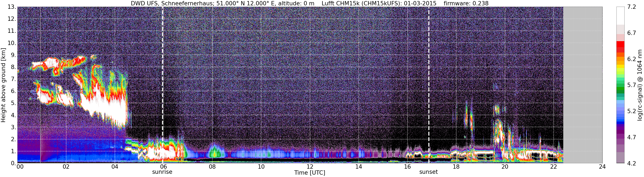This screenshot has width=644, height=177.
Task: Click the time axis tick "18"
Action: (x=456, y=167)
